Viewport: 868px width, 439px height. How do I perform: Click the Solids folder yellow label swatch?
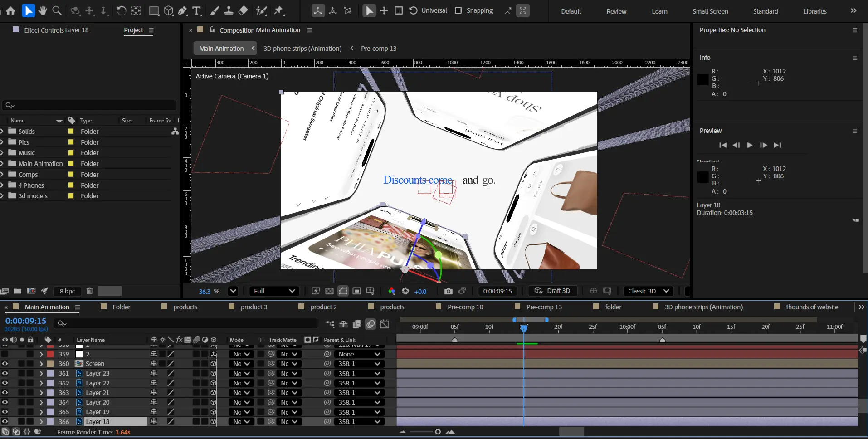[x=71, y=131]
